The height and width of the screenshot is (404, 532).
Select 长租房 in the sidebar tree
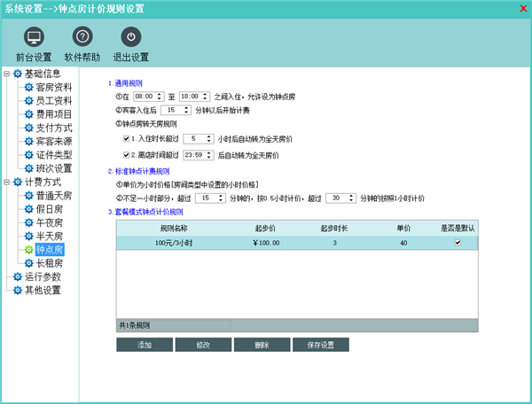pyautogui.click(x=49, y=263)
